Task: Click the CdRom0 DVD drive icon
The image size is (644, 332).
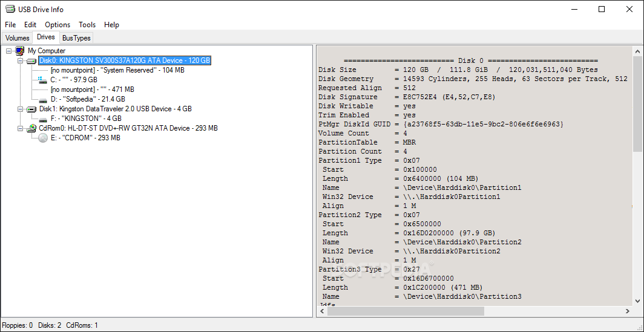Action: [31, 128]
